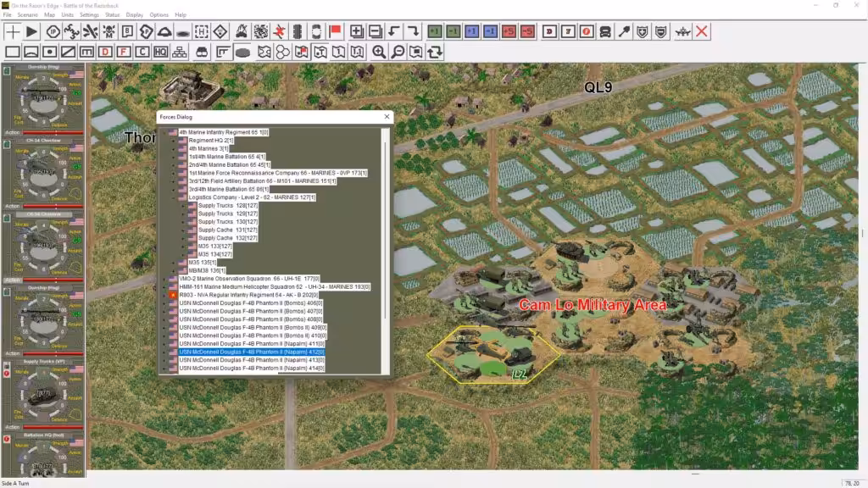Click the skull minefield toolbar icon
Image resolution: width=868 pixels, height=488 pixels.
click(x=109, y=31)
